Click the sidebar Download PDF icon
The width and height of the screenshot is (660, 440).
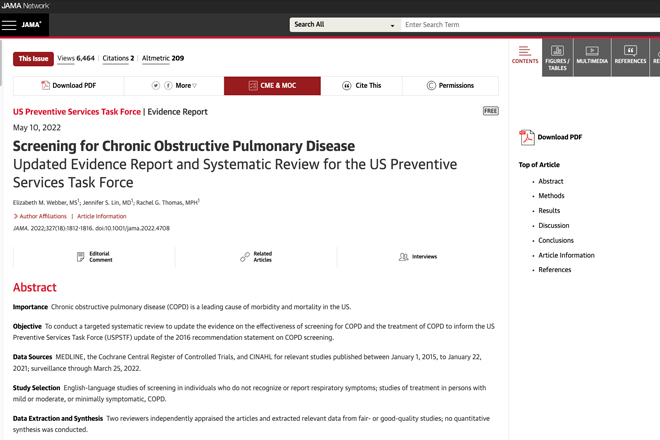(x=527, y=137)
